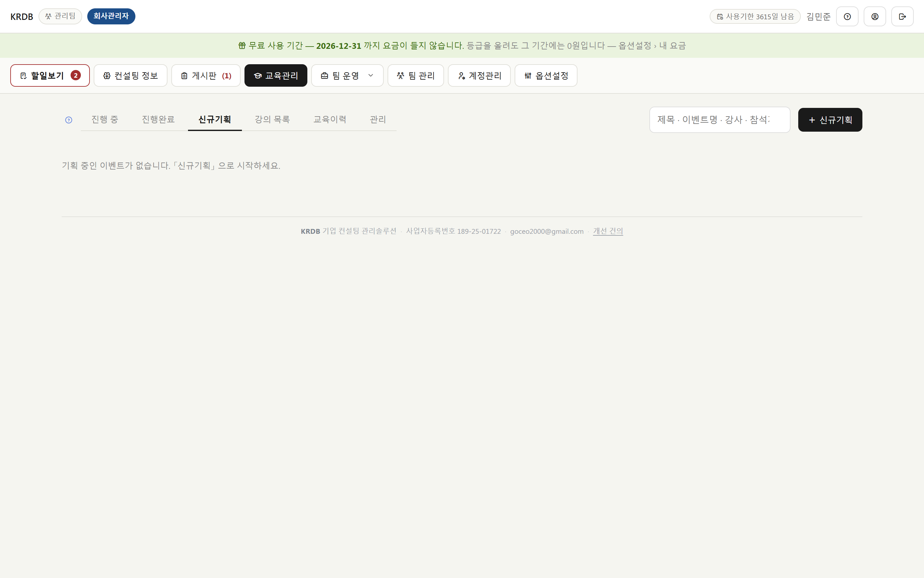Open 할일보기 with 2 pending items
Image resolution: width=924 pixels, height=578 pixels.
click(50, 75)
